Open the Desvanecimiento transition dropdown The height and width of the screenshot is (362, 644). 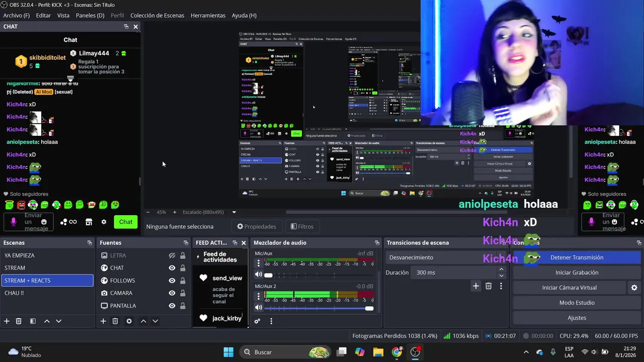(446, 257)
